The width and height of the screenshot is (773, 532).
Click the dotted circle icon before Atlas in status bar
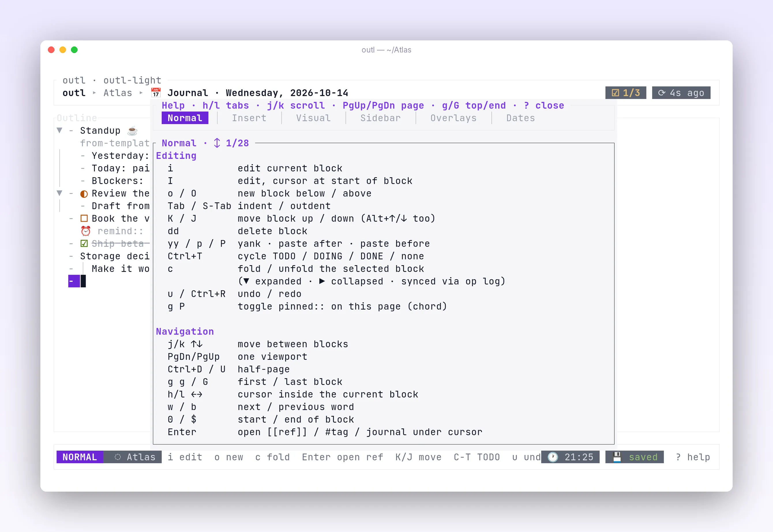[x=118, y=457]
